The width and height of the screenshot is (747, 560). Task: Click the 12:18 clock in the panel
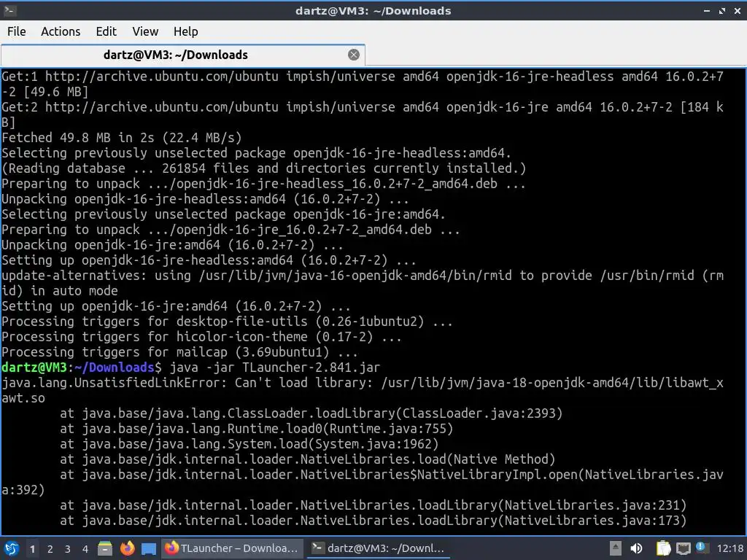coord(729,549)
